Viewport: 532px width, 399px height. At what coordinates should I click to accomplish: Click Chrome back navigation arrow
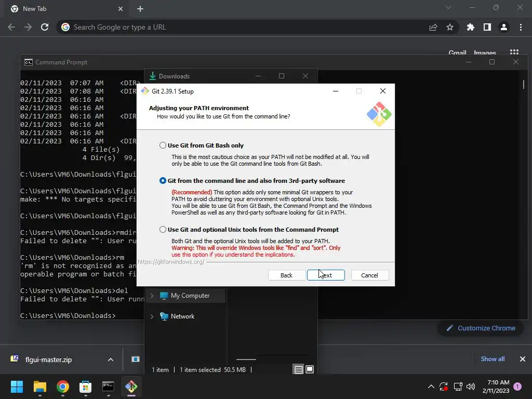(11, 27)
